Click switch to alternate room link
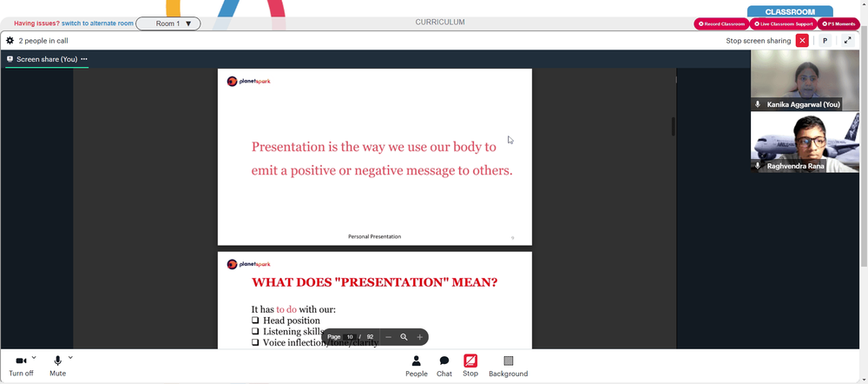The image size is (868, 384). 97,23
